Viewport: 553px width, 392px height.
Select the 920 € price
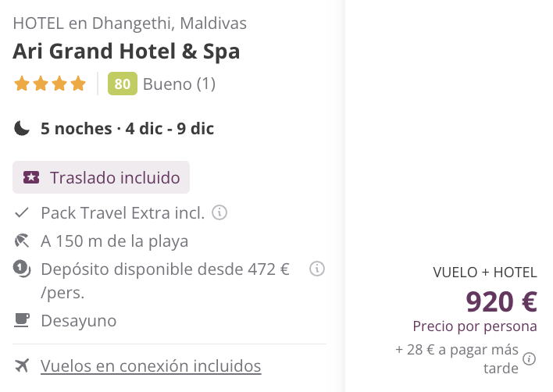click(x=501, y=301)
